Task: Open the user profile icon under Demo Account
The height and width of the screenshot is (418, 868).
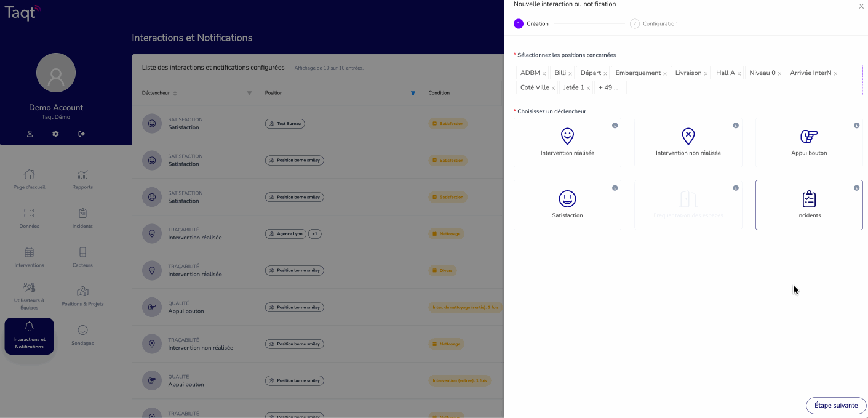Action: (x=30, y=134)
